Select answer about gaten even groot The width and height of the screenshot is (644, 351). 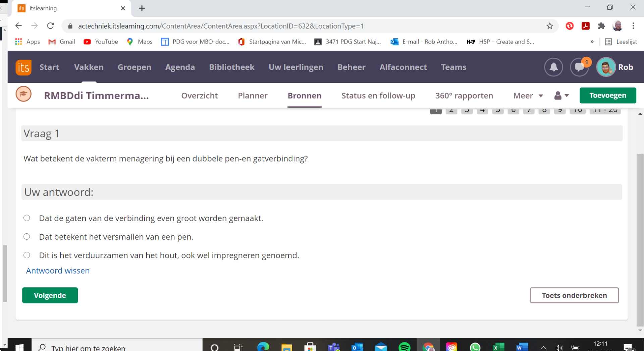27,218
